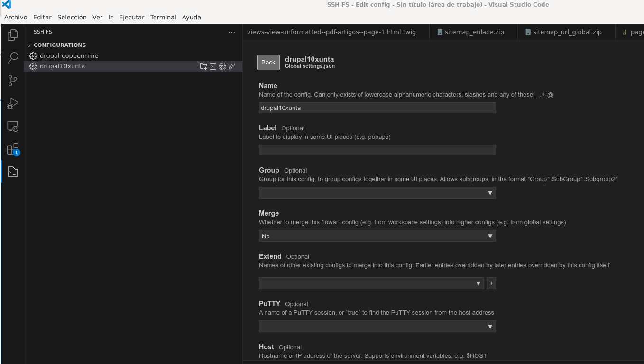Click the Back button

coord(268,63)
